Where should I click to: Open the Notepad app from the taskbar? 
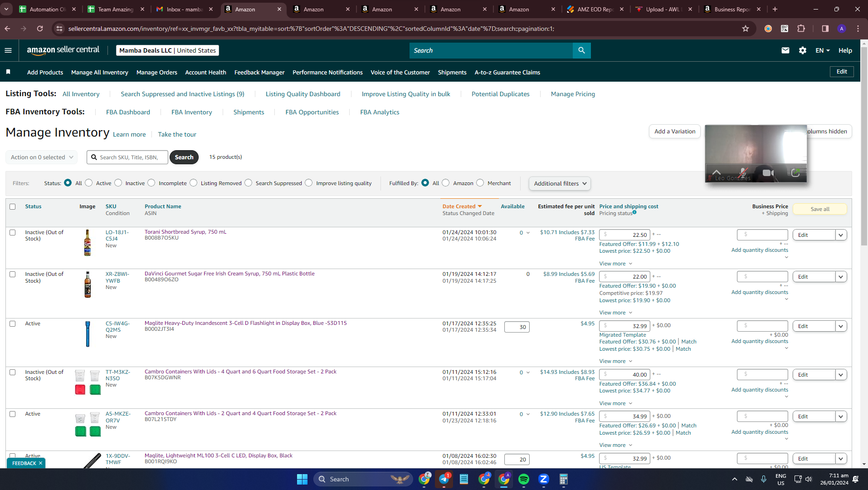463,479
